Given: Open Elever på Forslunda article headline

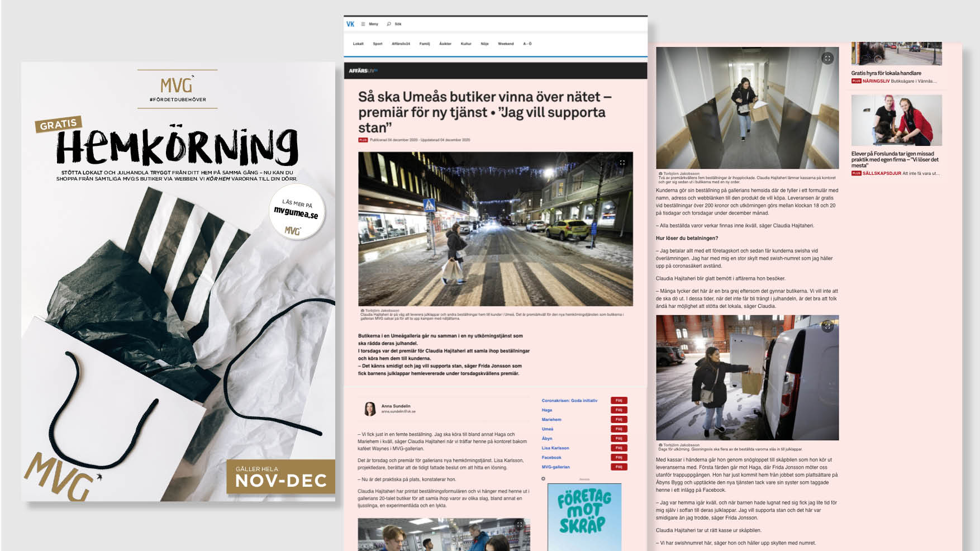Looking at the screenshot, I should tap(895, 159).
